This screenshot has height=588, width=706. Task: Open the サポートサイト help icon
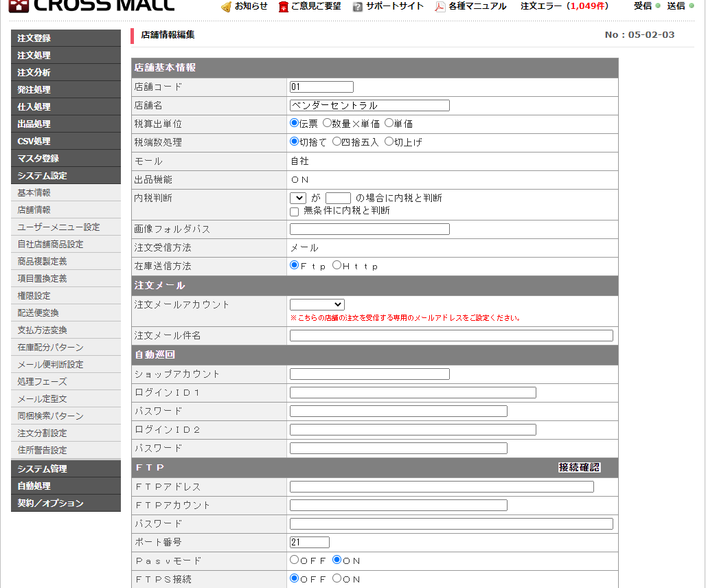coord(357,7)
